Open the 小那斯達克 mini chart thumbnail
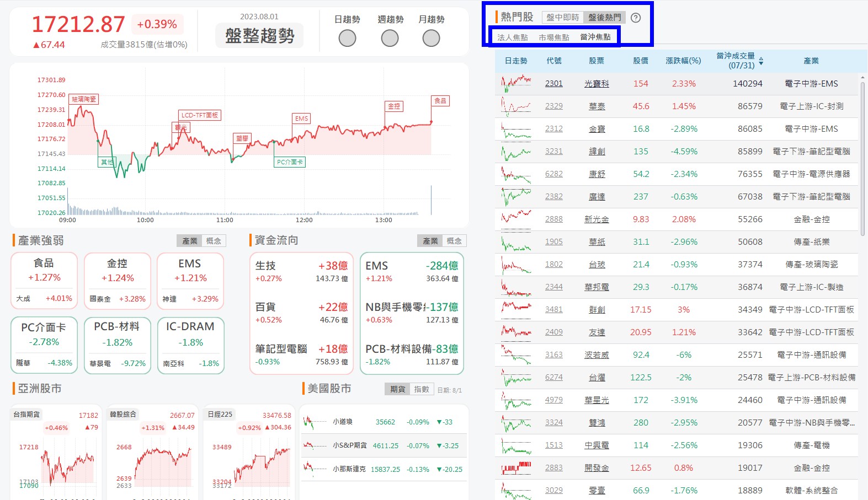The image size is (868, 500). tap(315, 469)
